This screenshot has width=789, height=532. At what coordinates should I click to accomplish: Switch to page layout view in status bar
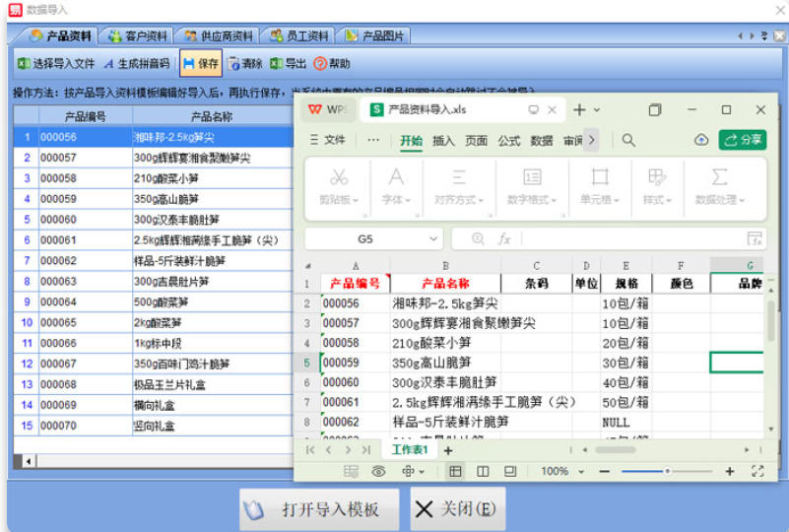click(483, 471)
